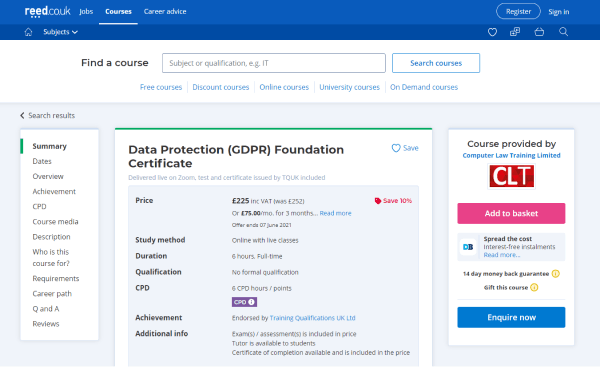Click the Add to basket button

tap(511, 214)
